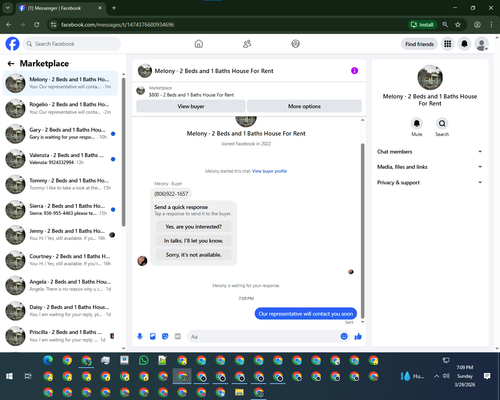Viewport: 500px width, 400px height.
Task: Send quick reply 'In talks. I'll let you know.'
Action: (x=194, y=241)
